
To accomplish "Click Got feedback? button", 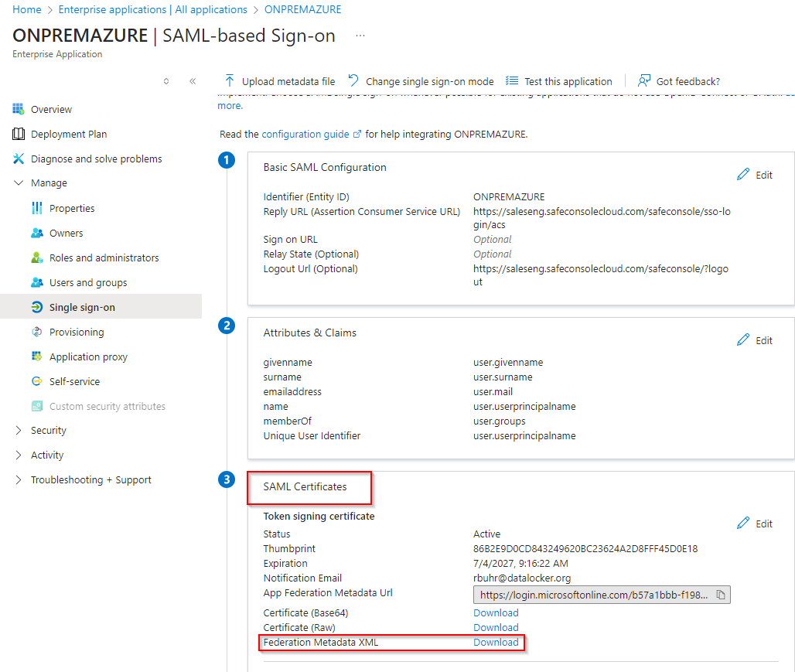I will (679, 81).
